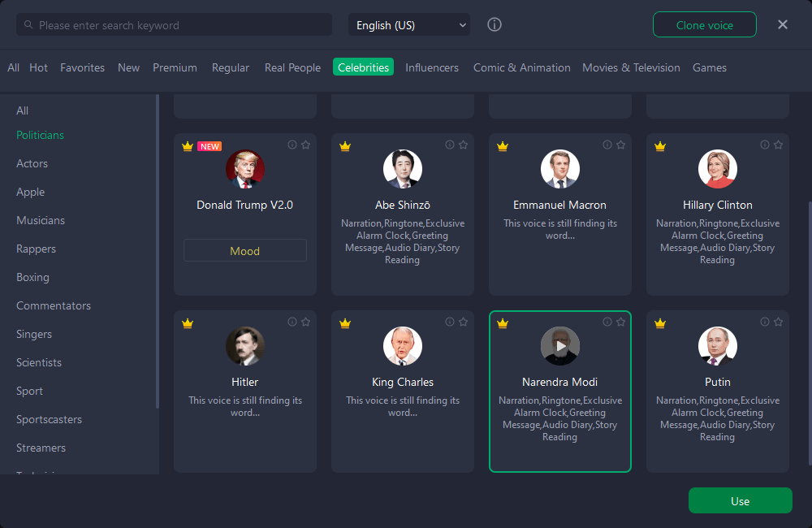
Task: Favorite the Donald Trump V2.0 voice
Action: point(306,145)
